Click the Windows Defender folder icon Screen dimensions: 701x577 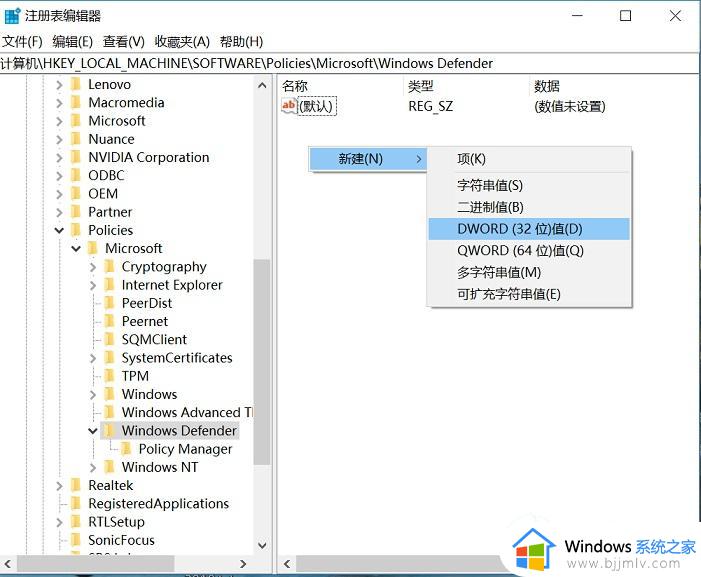point(109,430)
